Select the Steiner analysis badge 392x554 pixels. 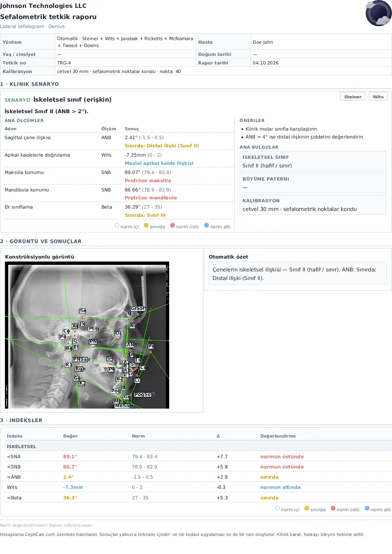[353, 97]
